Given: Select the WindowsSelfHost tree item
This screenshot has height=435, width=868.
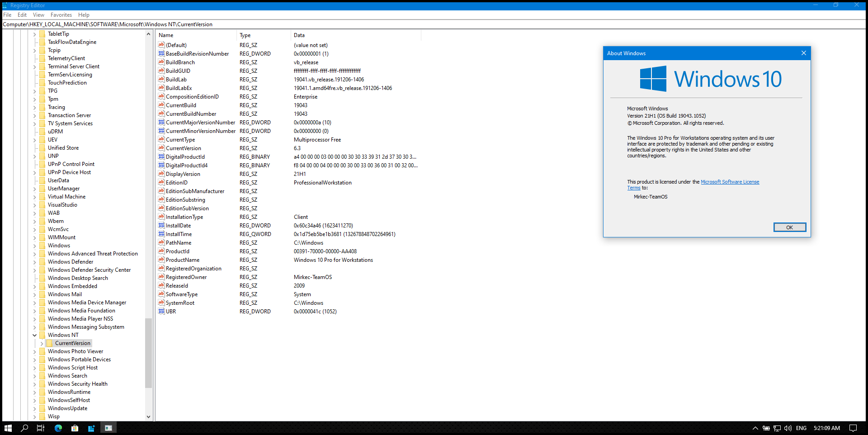Looking at the screenshot, I should click(69, 400).
